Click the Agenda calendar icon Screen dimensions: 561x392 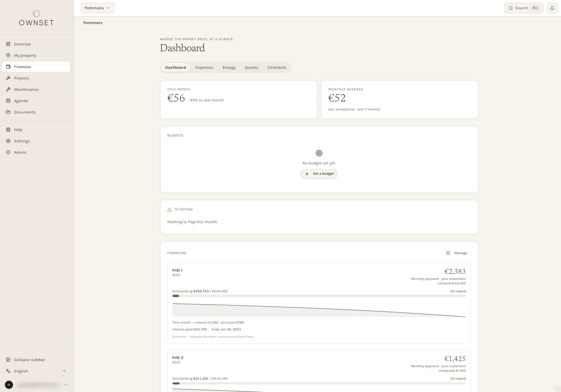pos(8,101)
